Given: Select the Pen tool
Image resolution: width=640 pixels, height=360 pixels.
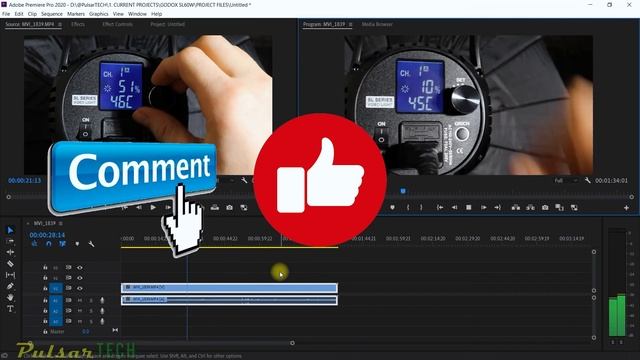Looking at the screenshot, I should point(11,286).
